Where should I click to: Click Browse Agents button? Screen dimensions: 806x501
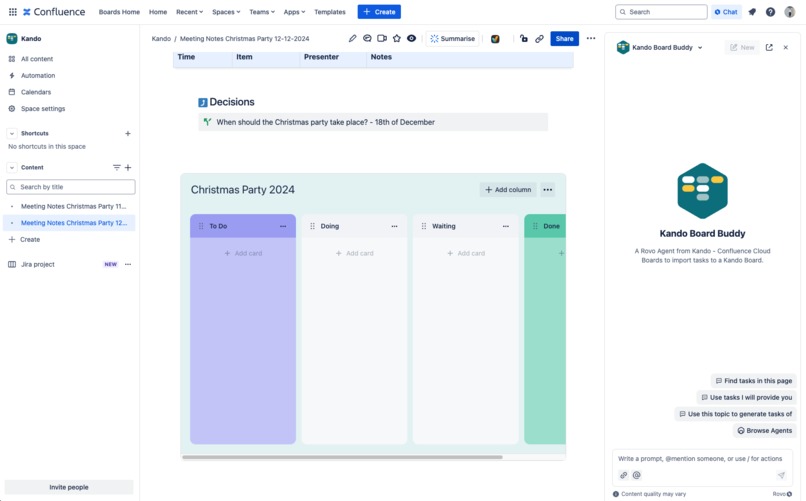(x=765, y=431)
